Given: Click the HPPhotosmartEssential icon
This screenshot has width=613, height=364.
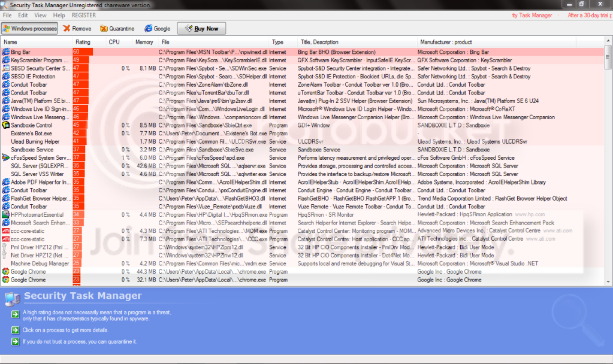Looking at the screenshot, I should [x=6, y=215].
